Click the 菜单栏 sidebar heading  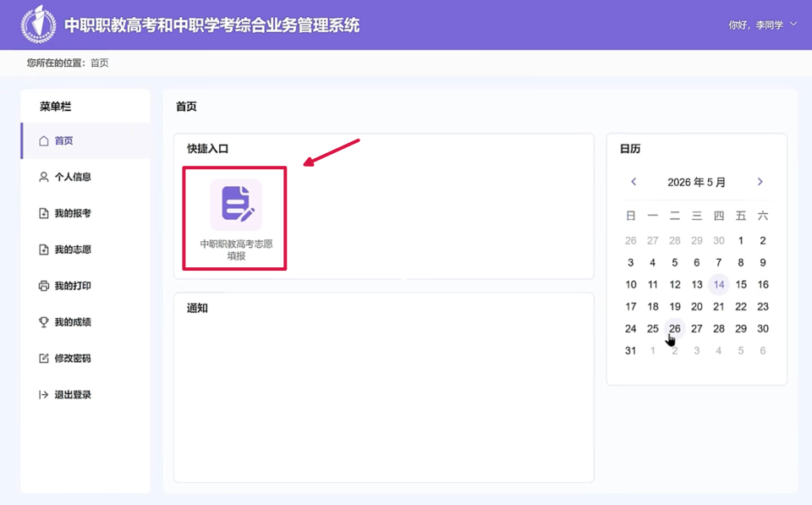[x=56, y=107]
